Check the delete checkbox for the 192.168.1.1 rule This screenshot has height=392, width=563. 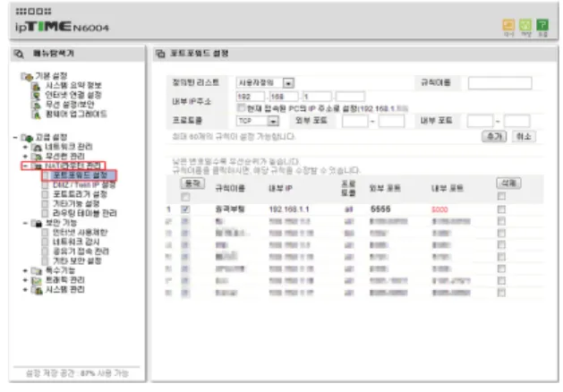(501, 209)
